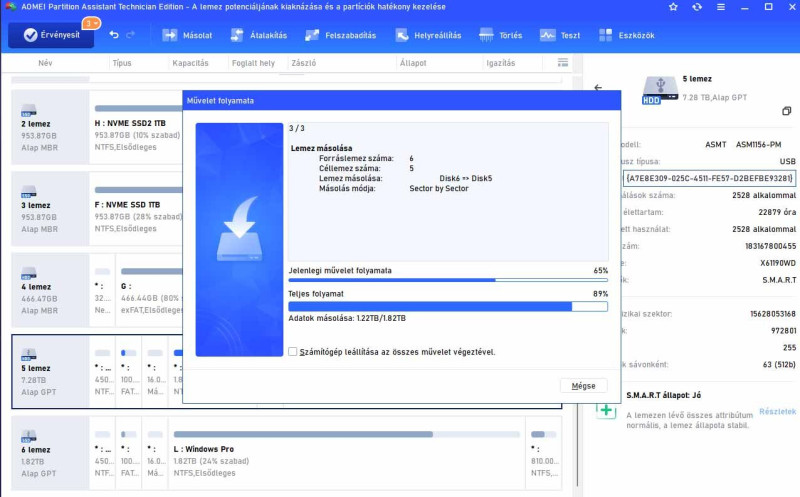Select the L: Windows Pro partition
Image resolution: width=800 pixels, height=497 pixels.
[347, 453]
